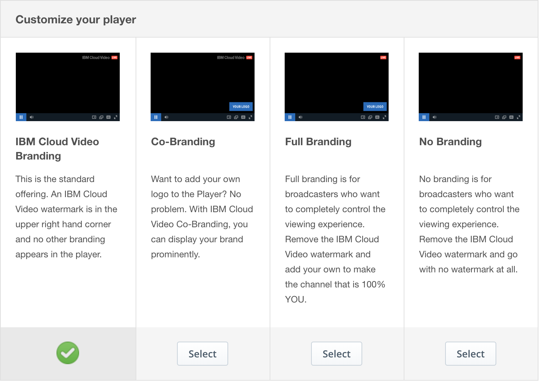The width and height of the screenshot is (543, 392).
Task: Click the fullscreen icon in Full Branding preview
Action: [x=384, y=117]
